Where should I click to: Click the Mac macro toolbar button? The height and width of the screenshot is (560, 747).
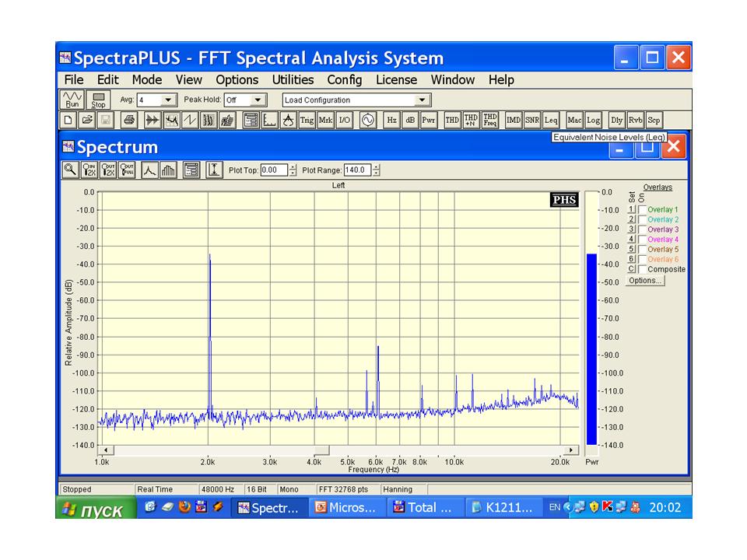click(574, 120)
